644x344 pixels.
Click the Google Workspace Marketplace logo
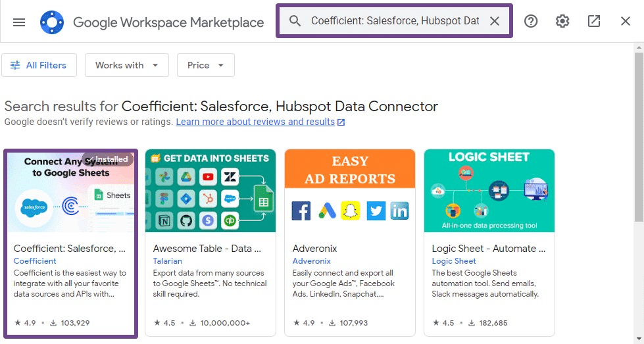click(52, 22)
